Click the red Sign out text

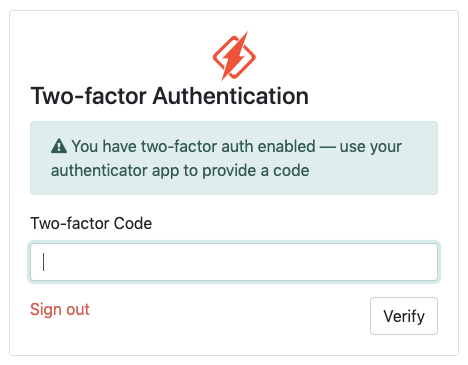point(60,309)
